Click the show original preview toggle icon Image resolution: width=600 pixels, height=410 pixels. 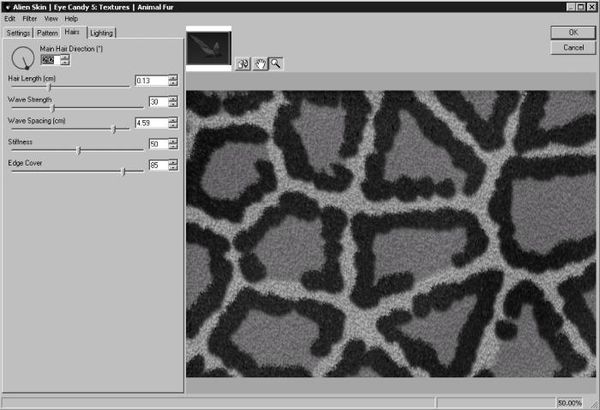(x=243, y=63)
